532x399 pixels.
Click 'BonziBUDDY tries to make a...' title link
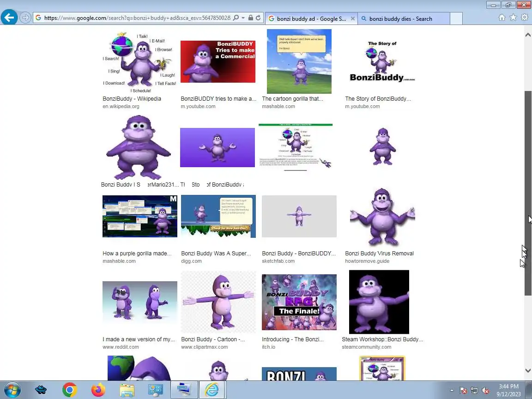coord(218,99)
